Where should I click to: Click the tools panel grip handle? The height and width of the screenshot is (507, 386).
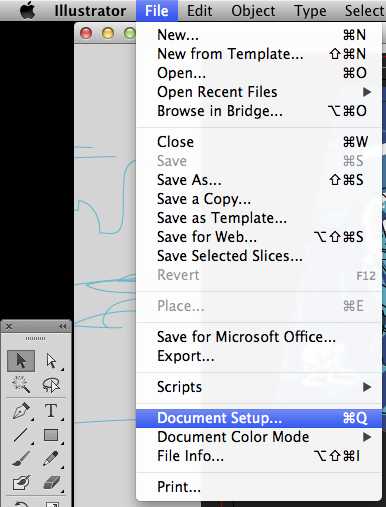point(35,338)
